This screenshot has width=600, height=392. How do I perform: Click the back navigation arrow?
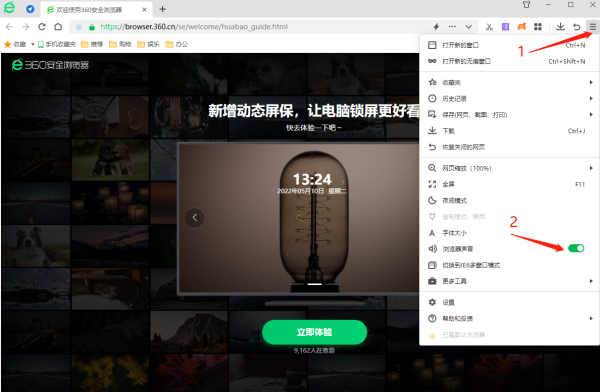point(10,27)
